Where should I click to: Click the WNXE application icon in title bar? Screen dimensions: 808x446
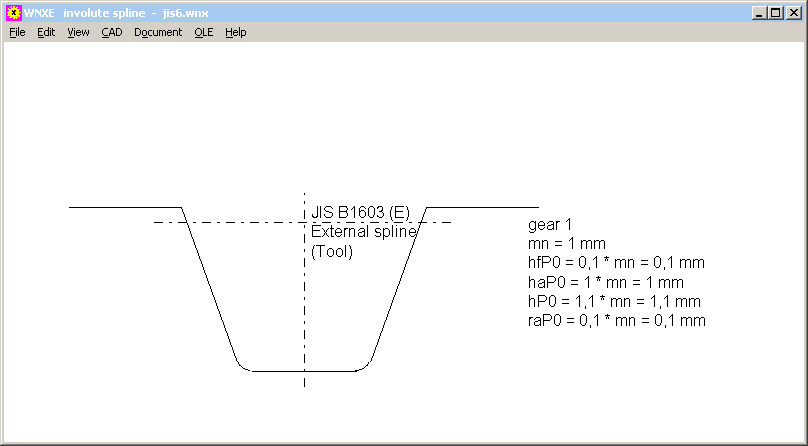[x=13, y=13]
